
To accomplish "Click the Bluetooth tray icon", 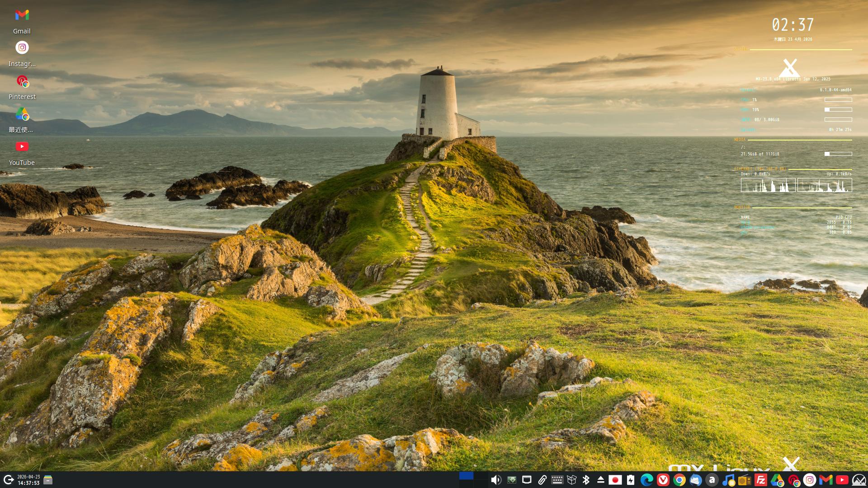I will pyautogui.click(x=586, y=480).
